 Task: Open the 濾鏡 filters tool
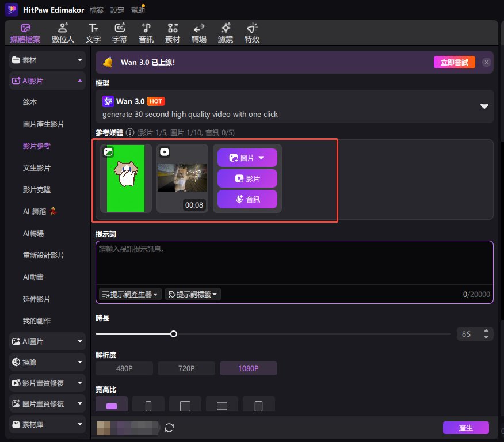click(226, 33)
